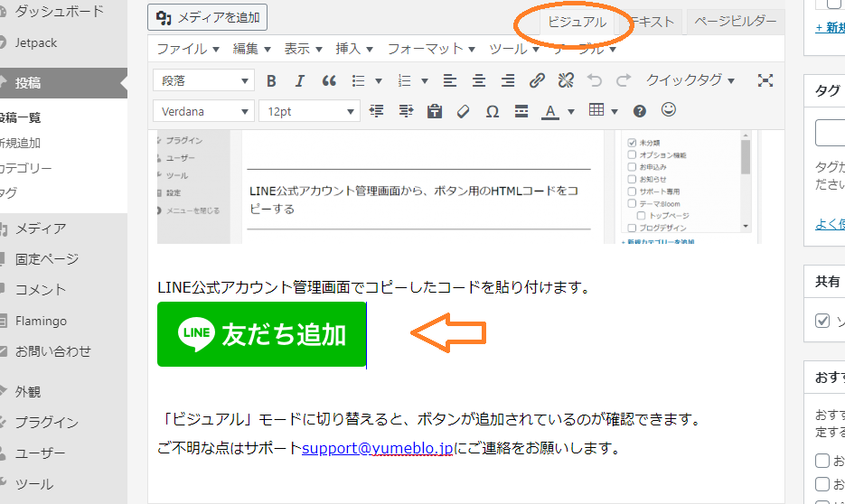
Task: Open Flamingo in sidebar
Action: pos(41,321)
